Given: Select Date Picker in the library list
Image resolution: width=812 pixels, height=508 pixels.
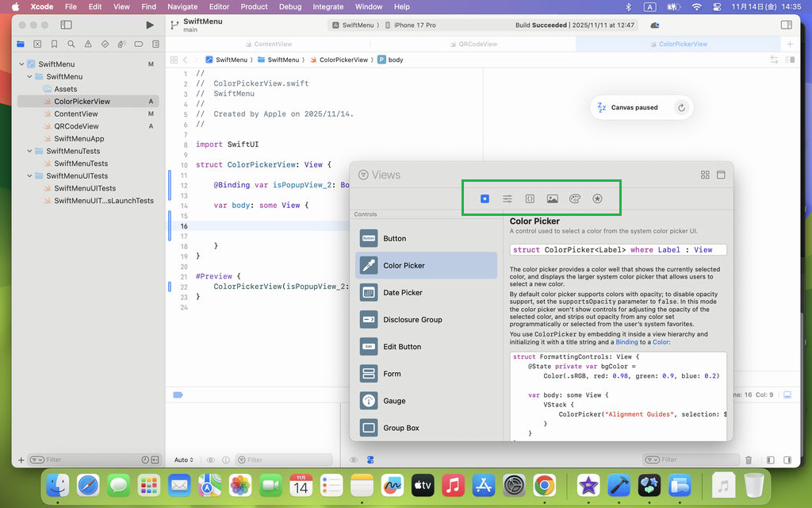Looking at the screenshot, I should (403, 293).
